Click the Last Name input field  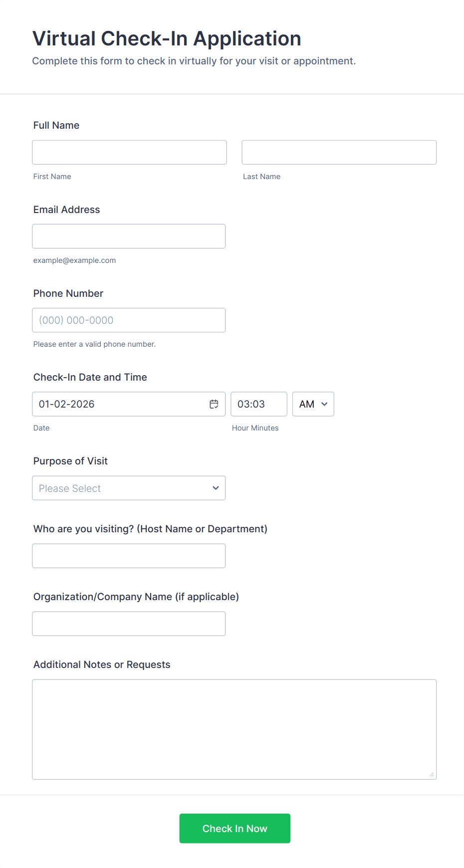click(x=339, y=152)
